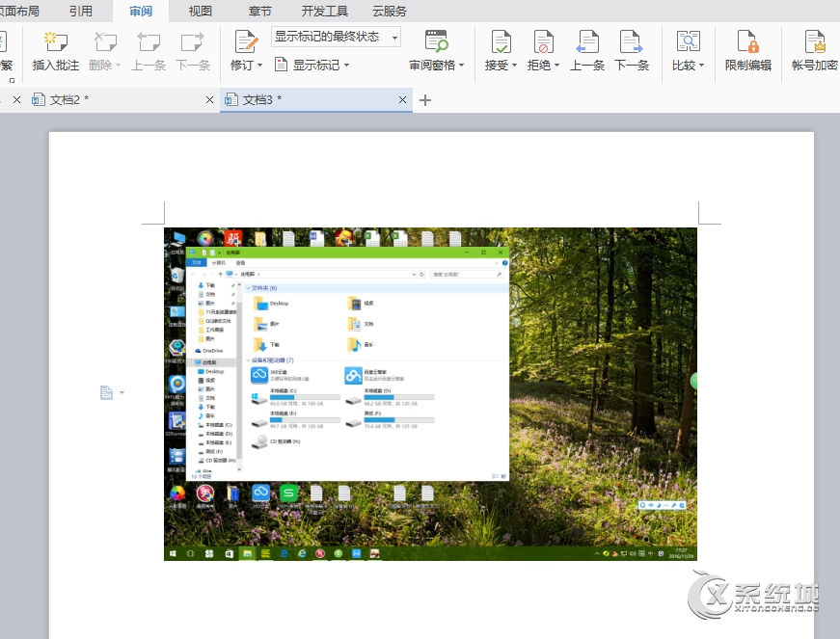The image size is (840, 639).
Task: Click the Reject change (拒绝) icon
Action: [x=543, y=41]
